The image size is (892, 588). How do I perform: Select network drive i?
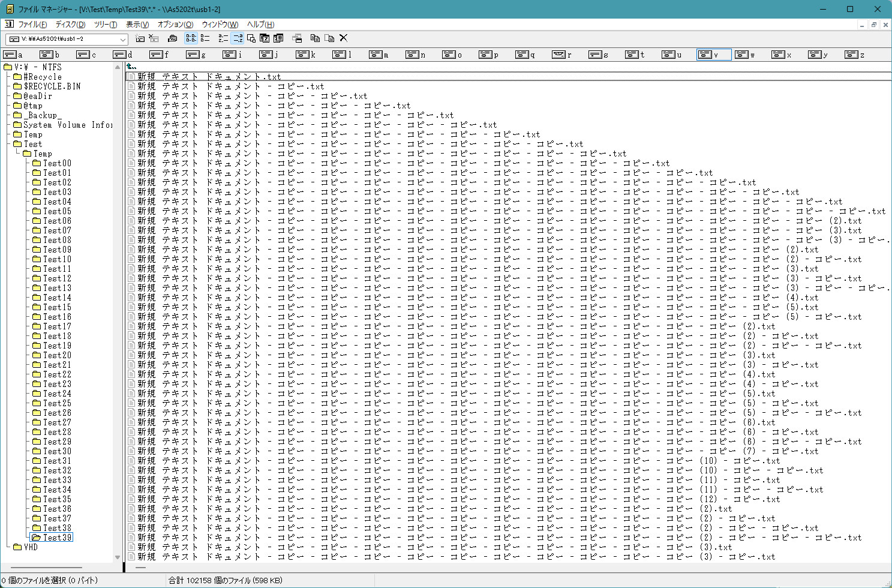pyautogui.click(x=233, y=55)
